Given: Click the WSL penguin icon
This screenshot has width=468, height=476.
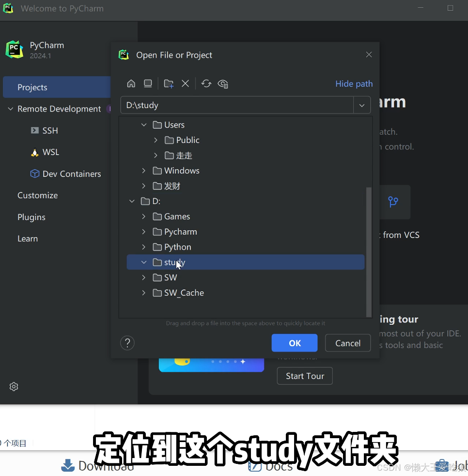Looking at the screenshot, I should tap(34, 152).
